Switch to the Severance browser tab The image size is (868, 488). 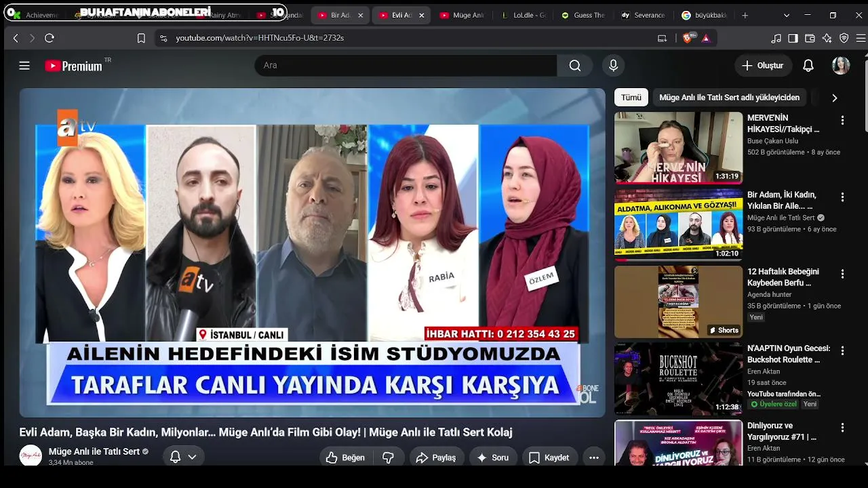(644, 15)
